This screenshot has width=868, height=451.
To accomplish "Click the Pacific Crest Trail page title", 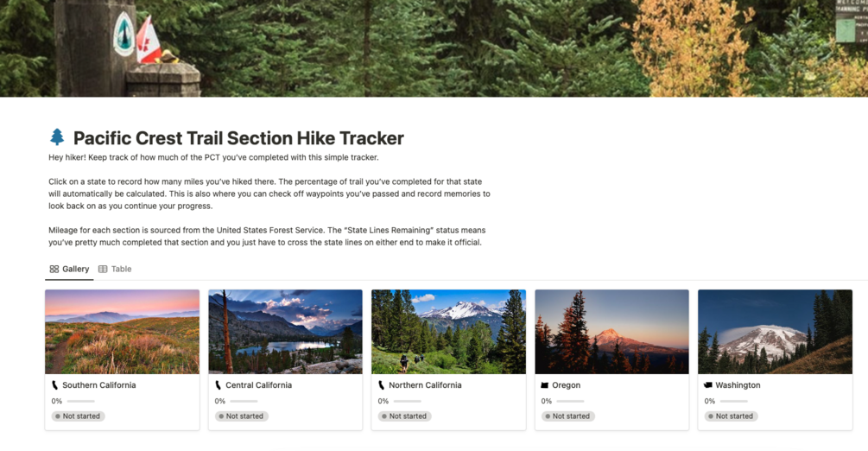I will coord(238,138).
